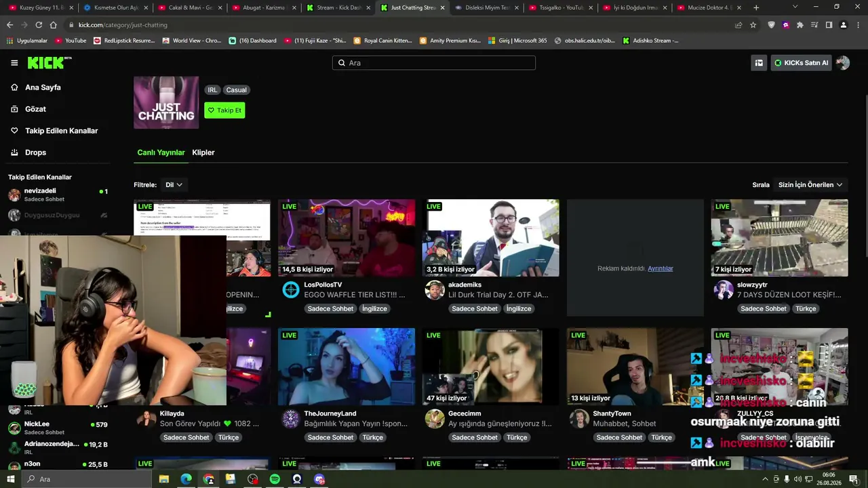
Task: Open Adrianozendeja channel in sidebar
Action: coord(58,447)
